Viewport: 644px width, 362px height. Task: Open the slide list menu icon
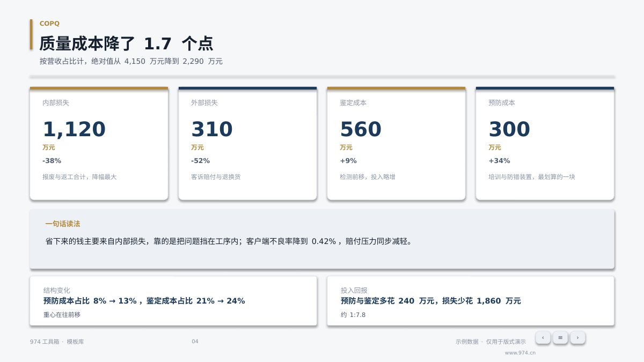(x=560, y=337)
